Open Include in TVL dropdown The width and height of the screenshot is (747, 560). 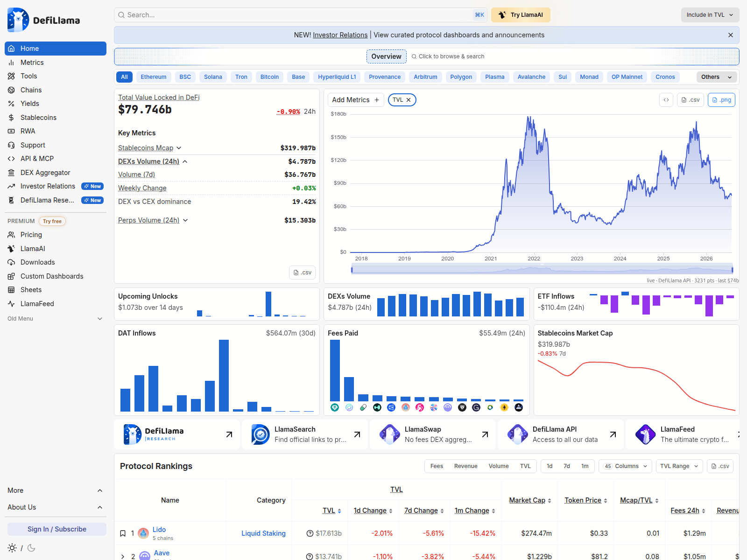click(710, 15)
